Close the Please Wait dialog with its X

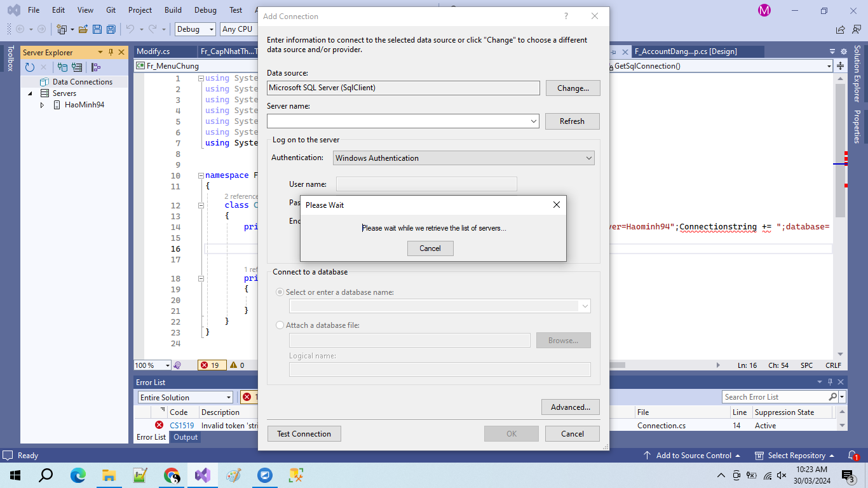(557, 205)
